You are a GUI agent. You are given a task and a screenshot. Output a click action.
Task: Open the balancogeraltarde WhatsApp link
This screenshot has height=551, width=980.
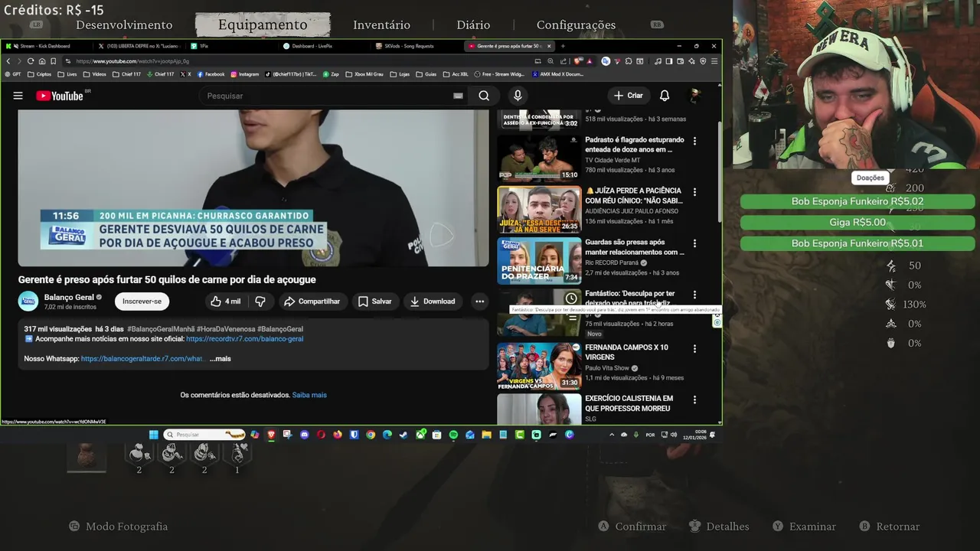coord(142,359)
